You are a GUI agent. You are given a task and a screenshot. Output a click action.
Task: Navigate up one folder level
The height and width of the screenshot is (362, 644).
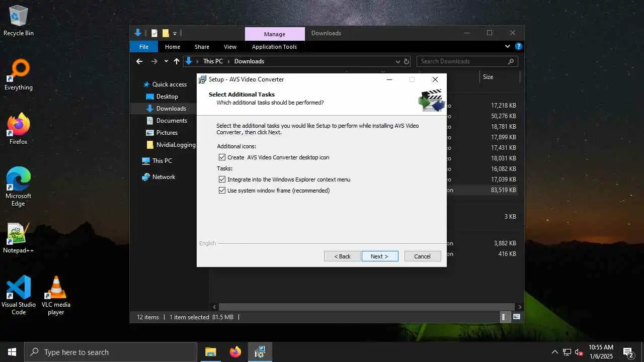pos(176,61)
